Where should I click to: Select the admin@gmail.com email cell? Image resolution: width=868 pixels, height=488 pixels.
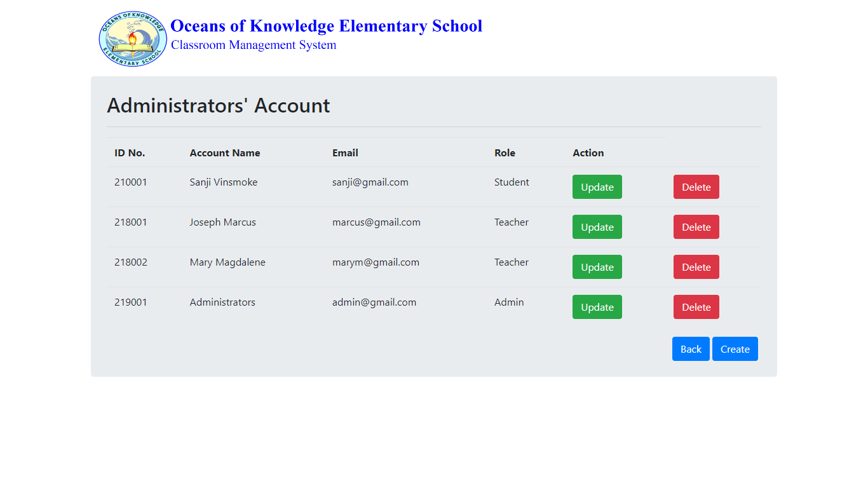click(374, 302)
